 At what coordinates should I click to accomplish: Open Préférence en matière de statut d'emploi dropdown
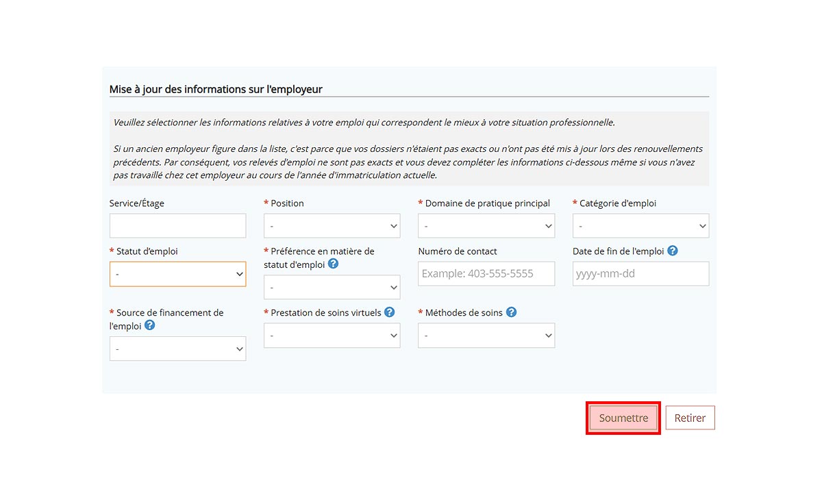tap(332, 288)
